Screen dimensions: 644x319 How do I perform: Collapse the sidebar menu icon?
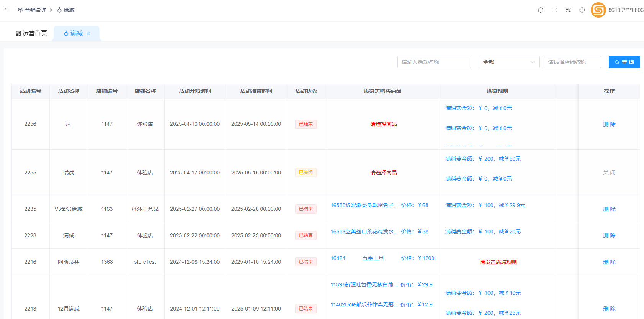pyautogui.click(x=7, y=10)
